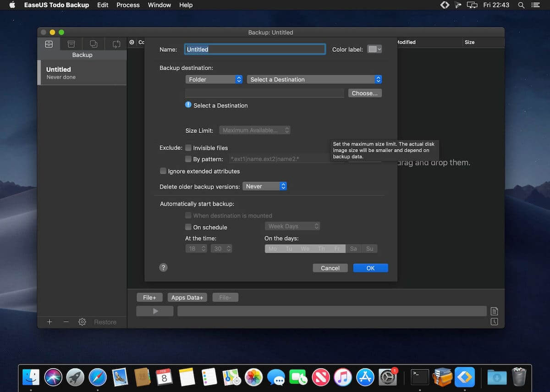This screenshot has height=392, width=550.
Task: Open the Window menu
Action: coord(159,5)
